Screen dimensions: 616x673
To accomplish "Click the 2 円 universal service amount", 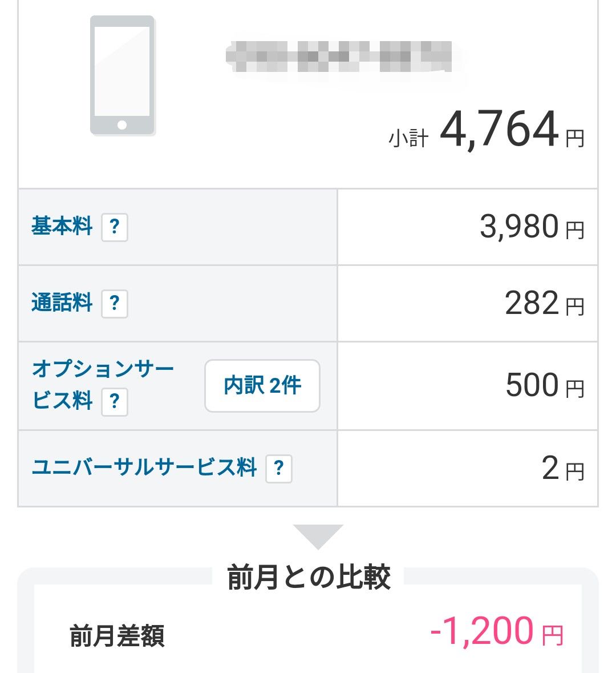I will (563, 468).
